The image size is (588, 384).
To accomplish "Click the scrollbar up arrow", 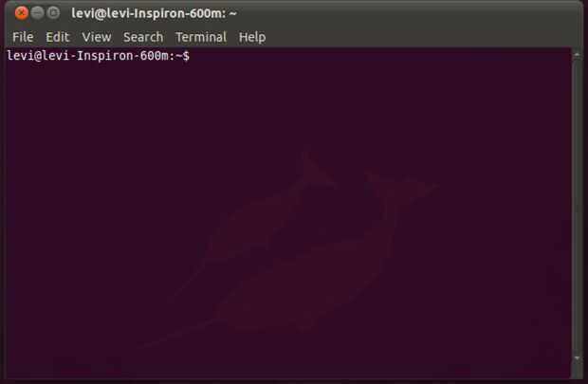I will (577, 56).
